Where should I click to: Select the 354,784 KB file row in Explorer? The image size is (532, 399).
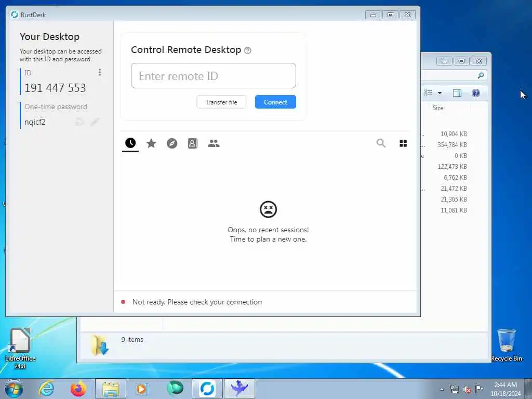[454, 145]
